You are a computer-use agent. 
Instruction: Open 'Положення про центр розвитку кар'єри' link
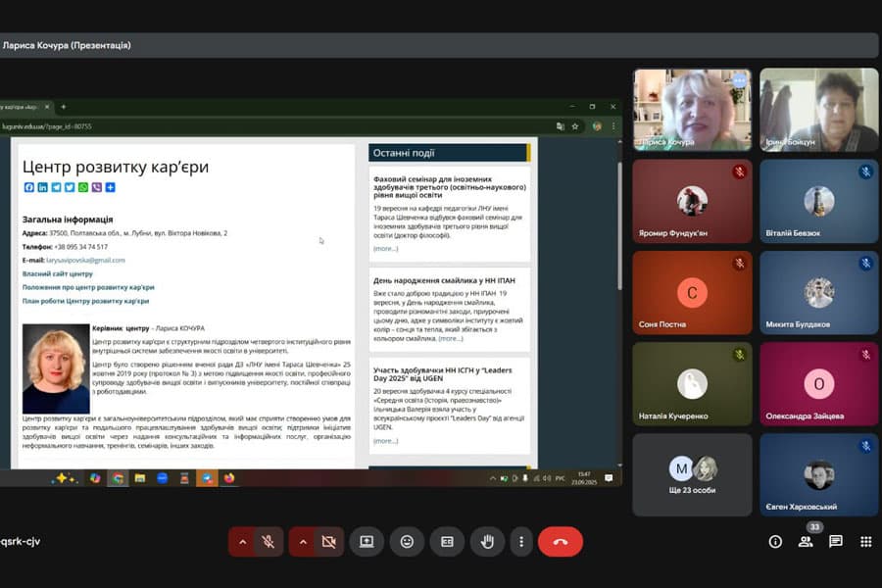pos(88,287)
